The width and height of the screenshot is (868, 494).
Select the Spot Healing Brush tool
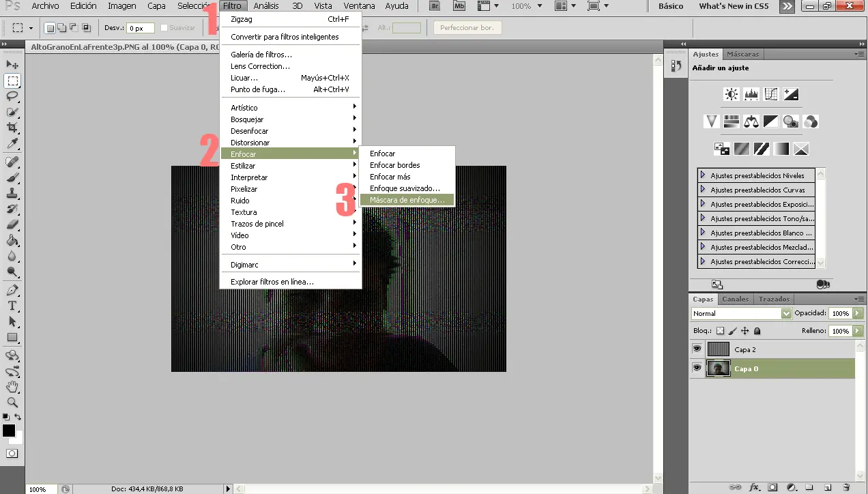[x=12, y=162]
